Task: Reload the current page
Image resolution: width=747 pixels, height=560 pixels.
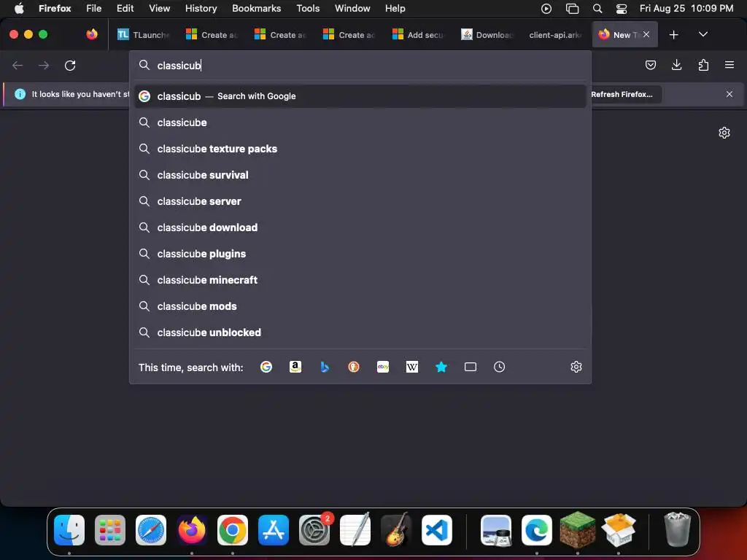Action: (x=70, y=65)
